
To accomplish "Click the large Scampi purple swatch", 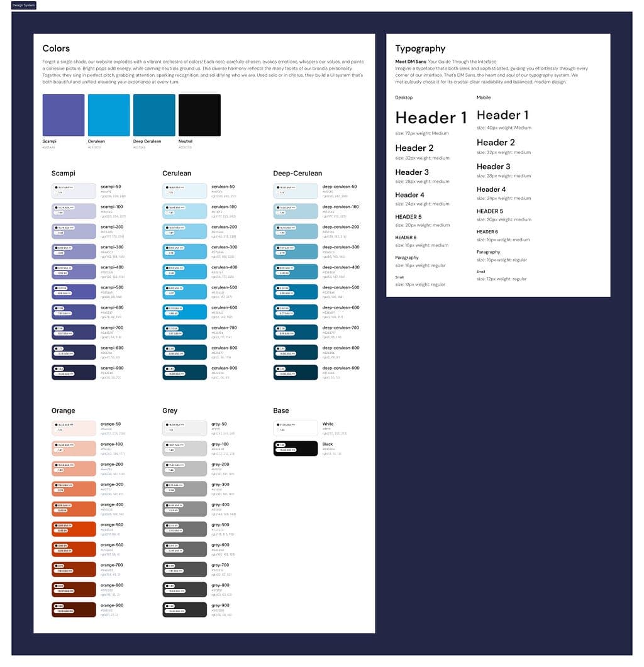I will [x=64, y=115].
